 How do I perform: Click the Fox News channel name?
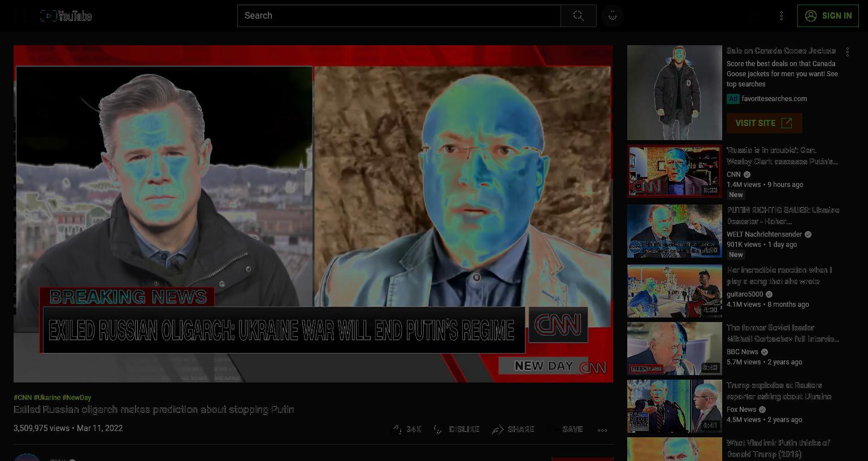pyautogui.click(x=741, y=410)
